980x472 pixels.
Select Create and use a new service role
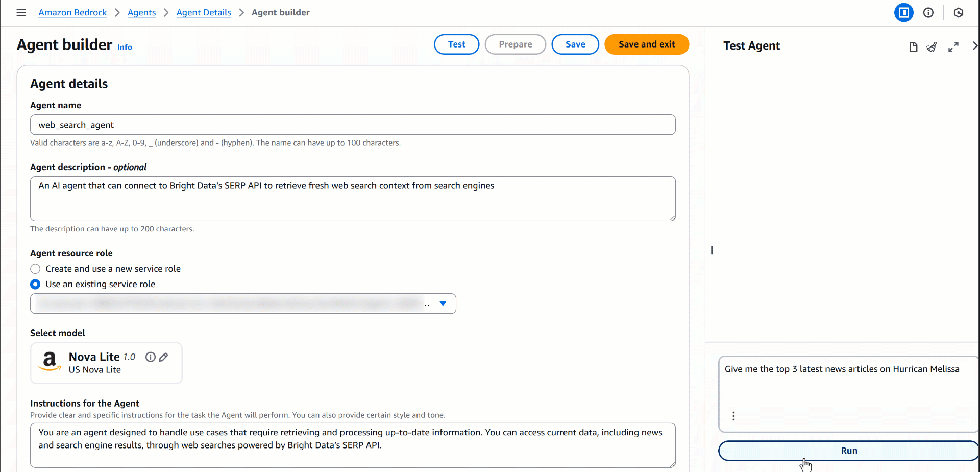35,269
